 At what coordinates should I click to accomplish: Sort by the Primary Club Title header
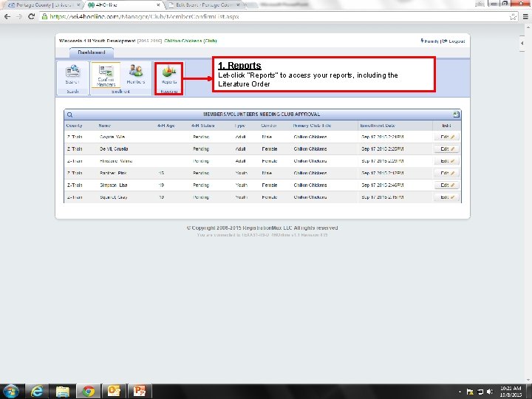tap(312, 126)
